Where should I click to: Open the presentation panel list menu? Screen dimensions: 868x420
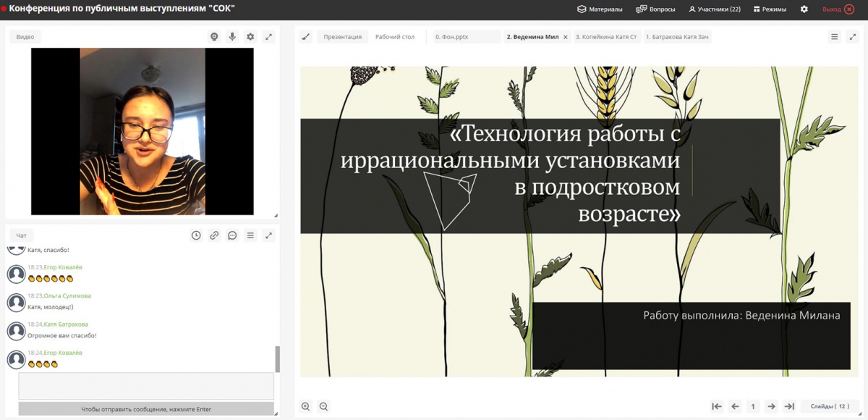click(834, 37)
